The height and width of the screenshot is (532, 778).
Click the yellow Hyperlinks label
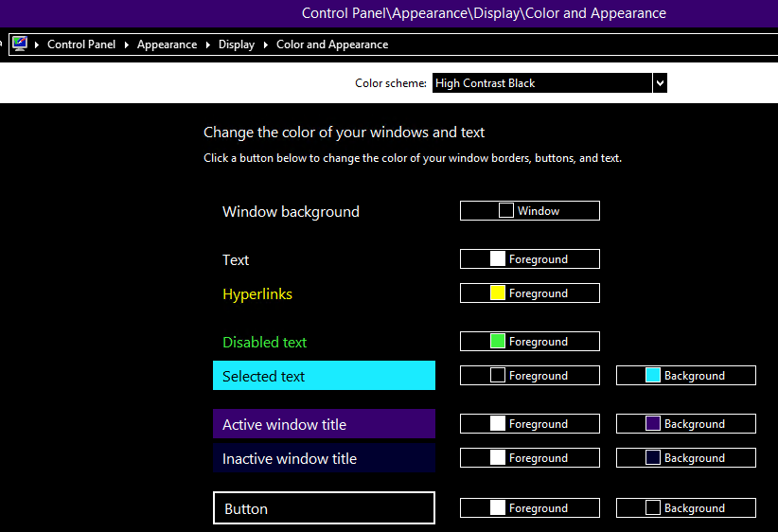pos(257,293)
